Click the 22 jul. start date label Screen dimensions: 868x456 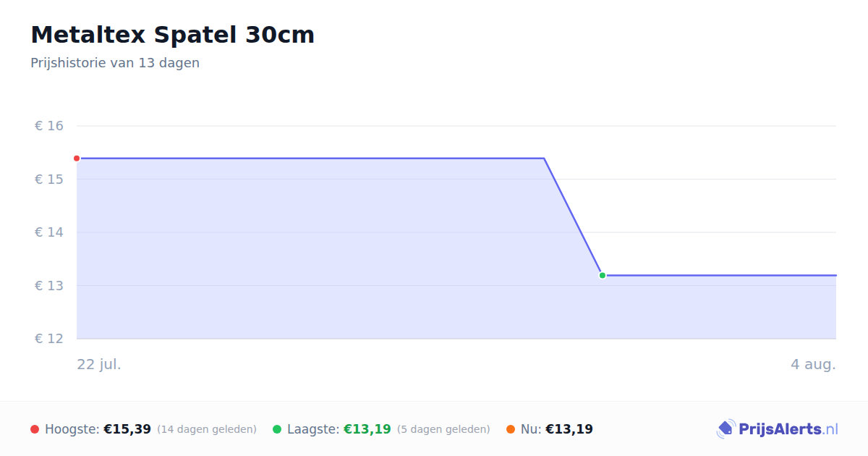(x=99, y=364)
